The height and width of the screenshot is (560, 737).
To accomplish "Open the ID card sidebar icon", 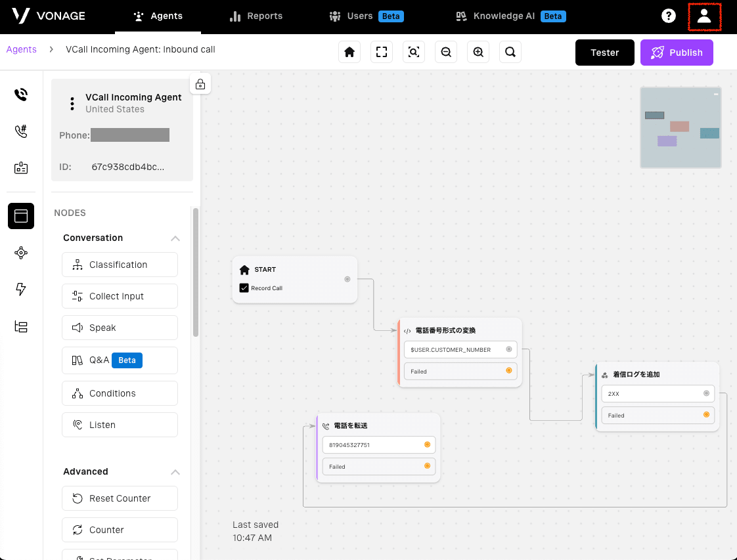I will (20, 167).
